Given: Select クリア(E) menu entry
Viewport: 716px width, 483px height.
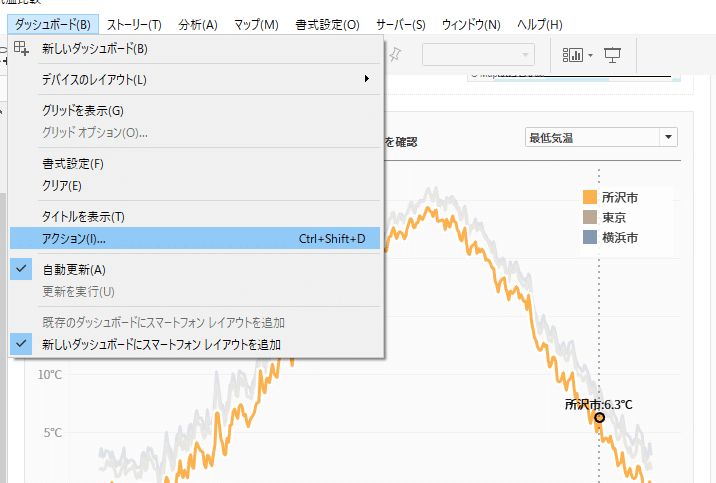Looking at the screenshot, I should pos(195,185).
